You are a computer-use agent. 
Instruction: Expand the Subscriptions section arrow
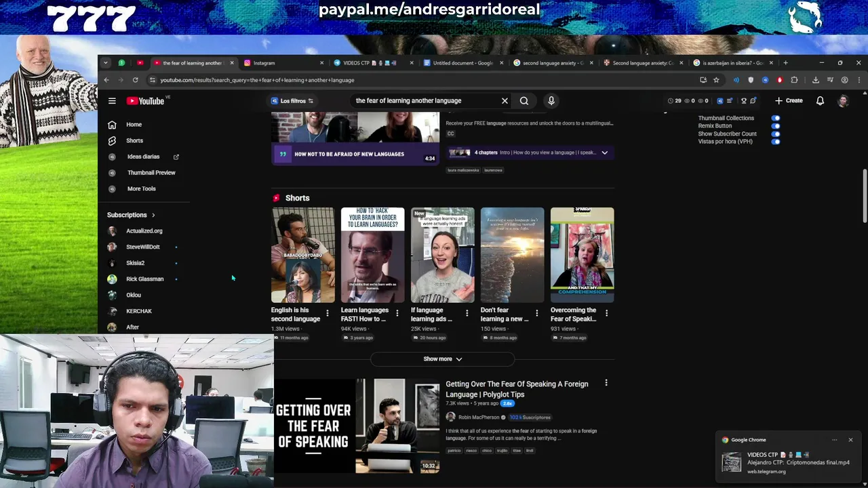[153, 215]
